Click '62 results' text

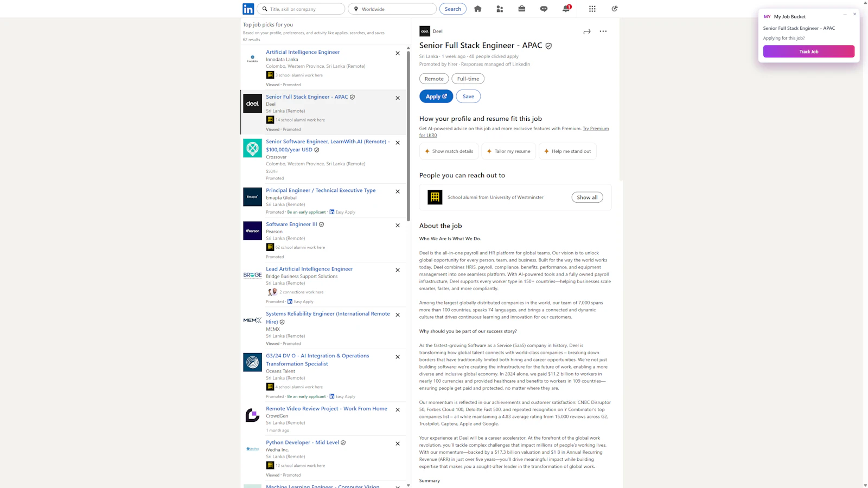point(251,40)
